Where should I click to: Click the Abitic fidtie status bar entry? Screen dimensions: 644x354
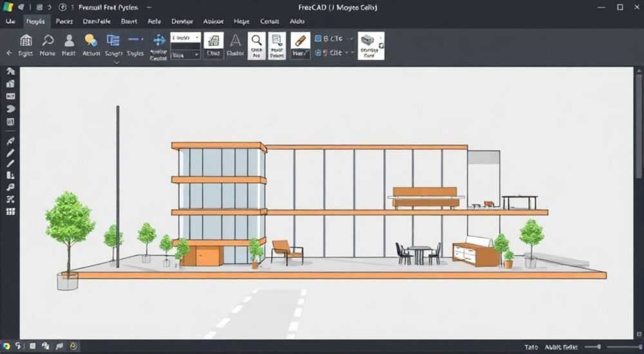(561, 348)
